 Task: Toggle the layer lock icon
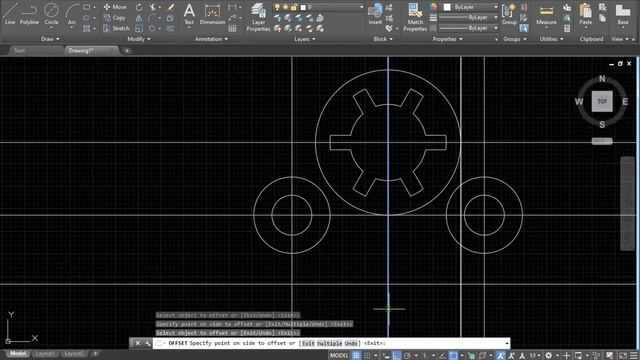click(x=294, y=7)
